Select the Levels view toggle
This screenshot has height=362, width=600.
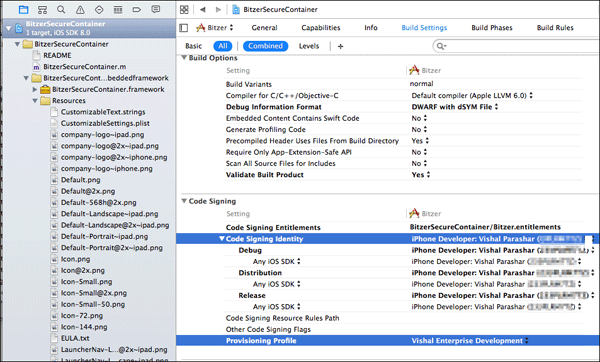click(x=309, y=46)
